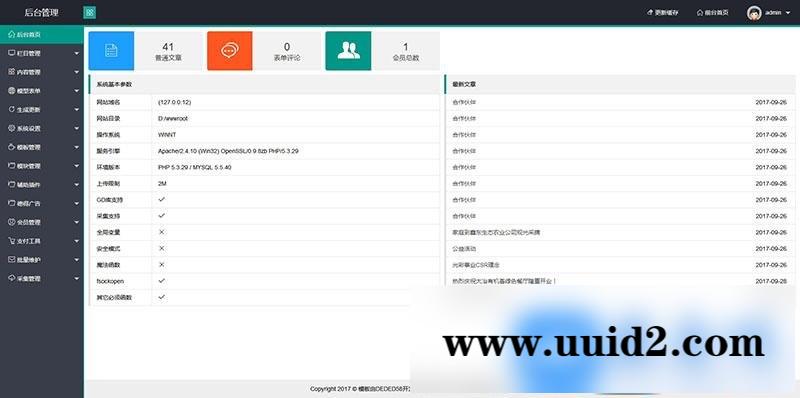The width and height of the screenshot is (800, 398).
Task: Click the 栏目管理 monitor icon
Action: click(11, 53)
